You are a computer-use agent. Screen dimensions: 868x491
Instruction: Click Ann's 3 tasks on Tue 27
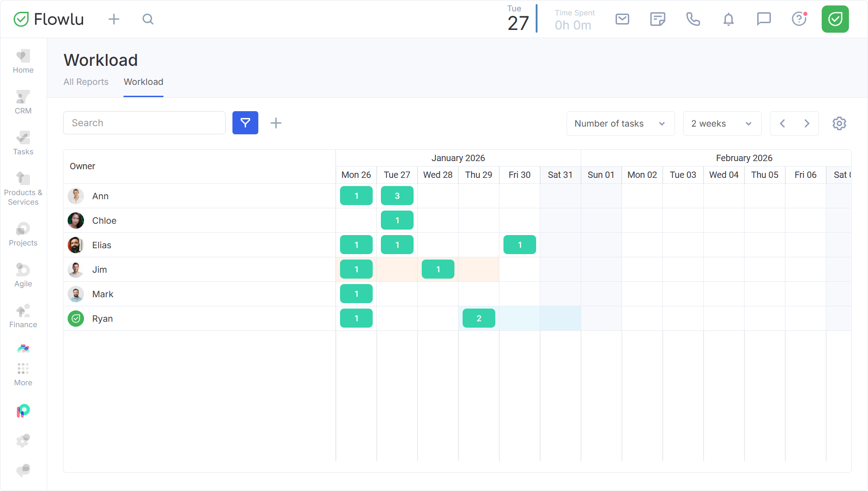pos(397,196)
